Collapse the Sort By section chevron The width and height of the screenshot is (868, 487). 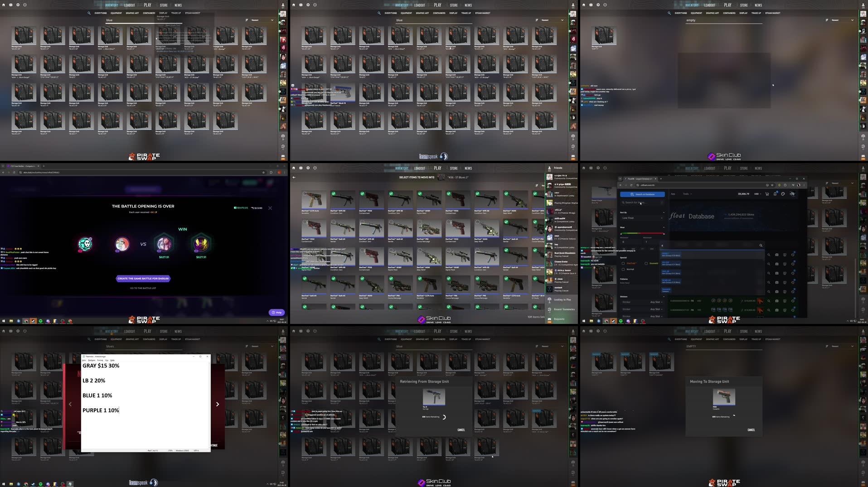pyautogui.click(x=664, y=212)
